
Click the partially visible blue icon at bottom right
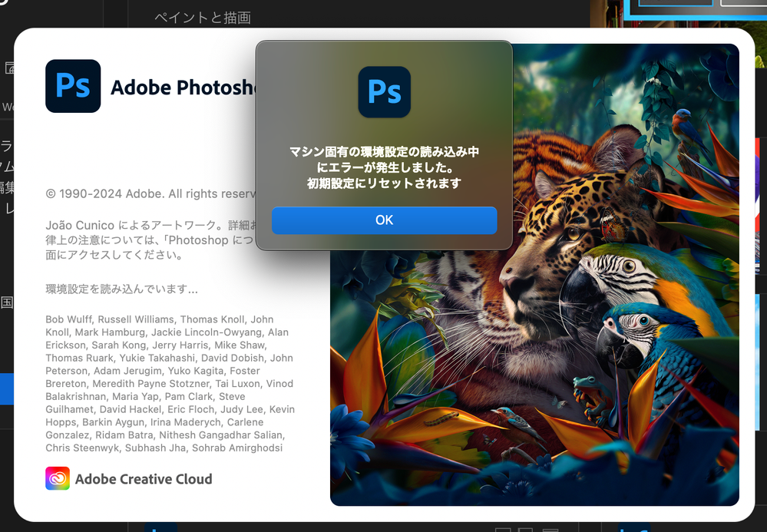click(634, 527)
